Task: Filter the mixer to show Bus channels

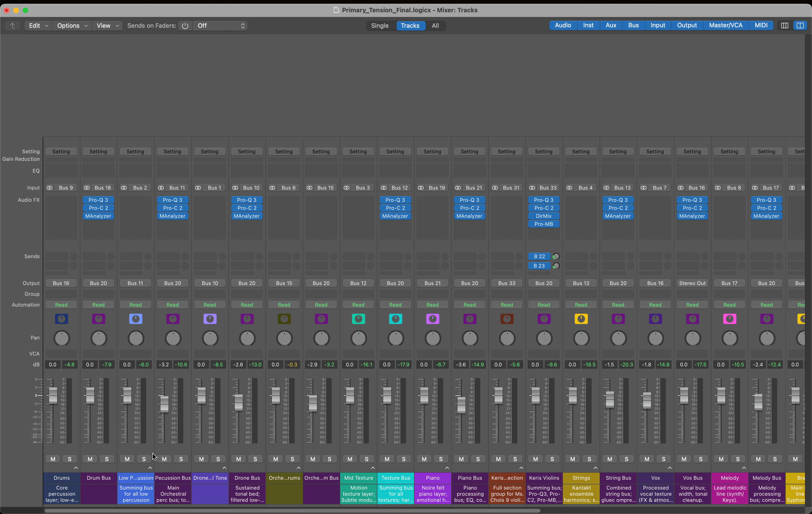Action: point(633,25)
